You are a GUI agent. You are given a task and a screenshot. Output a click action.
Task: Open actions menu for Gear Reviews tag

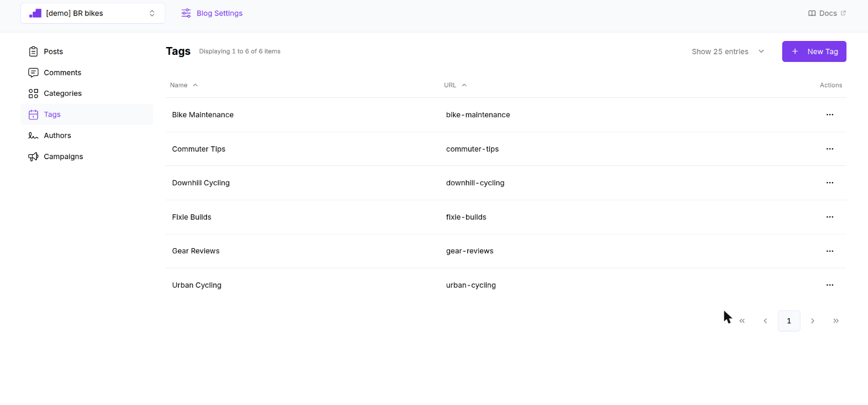(x=829, y=251)
